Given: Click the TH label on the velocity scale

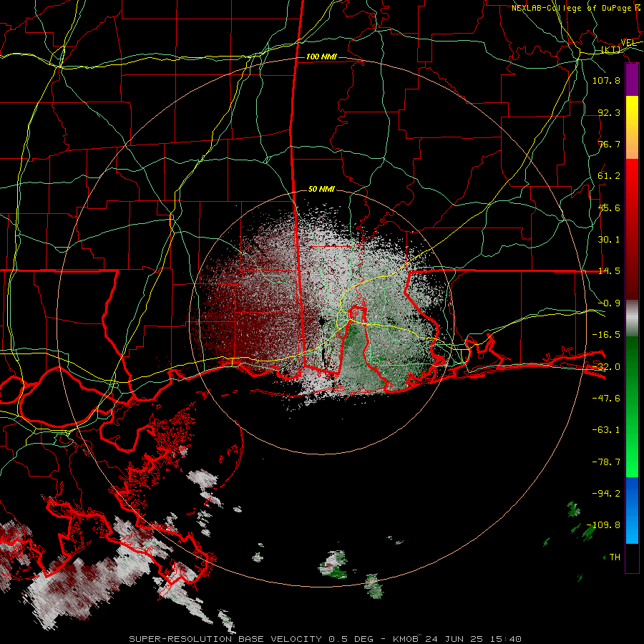Looking at the screenshot, I should pyautogui.click(x=615, y=557).
